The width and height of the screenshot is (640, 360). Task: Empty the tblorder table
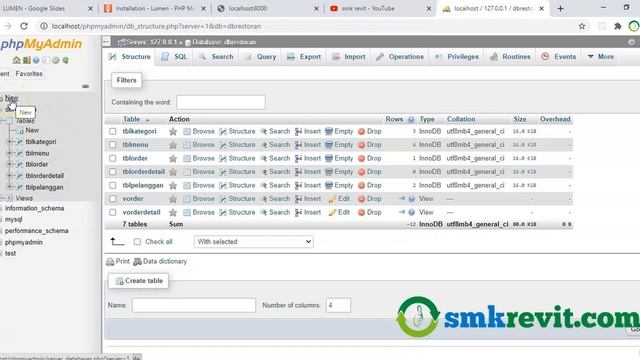coord(339,158)
